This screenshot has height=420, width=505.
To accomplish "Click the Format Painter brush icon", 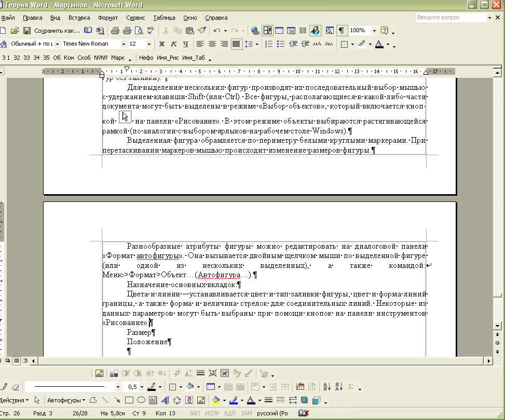I will (x=202, y=31).
